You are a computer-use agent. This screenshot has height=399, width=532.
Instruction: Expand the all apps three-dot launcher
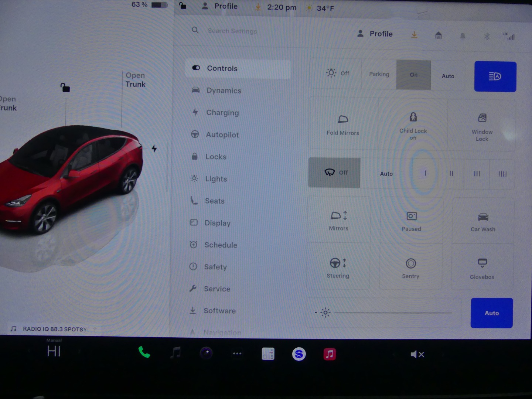tap(237, 354)
